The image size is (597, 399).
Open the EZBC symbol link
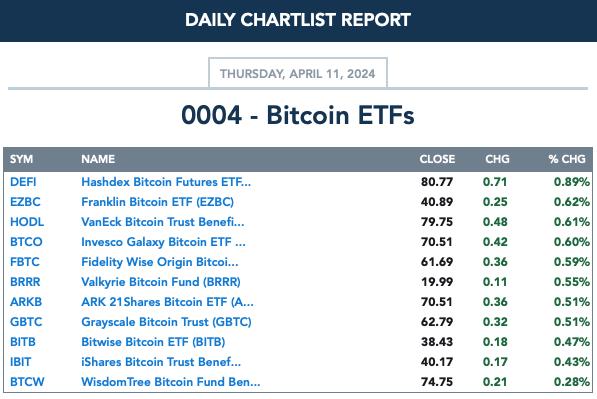tap(25, 202)
